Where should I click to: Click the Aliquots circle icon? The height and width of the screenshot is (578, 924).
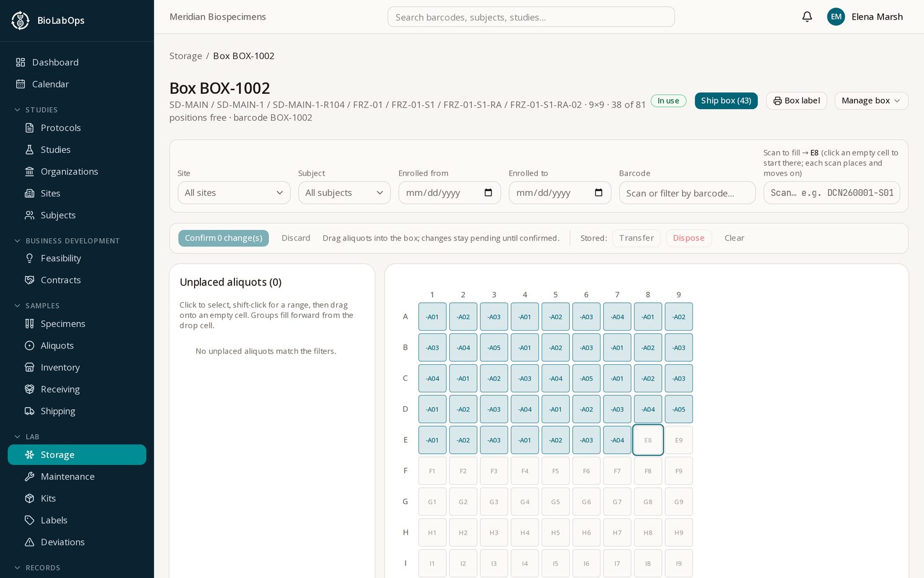tap(29, 346)
